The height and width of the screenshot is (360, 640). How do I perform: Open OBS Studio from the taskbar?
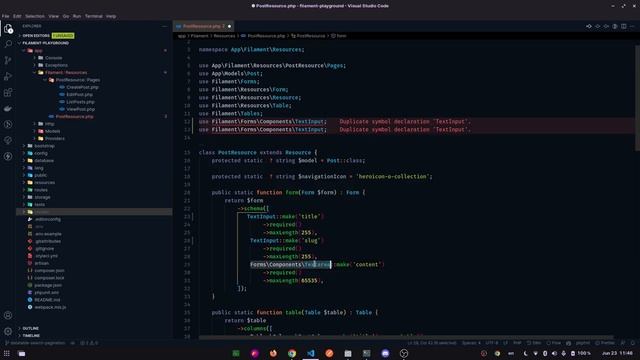coord(404,353)
